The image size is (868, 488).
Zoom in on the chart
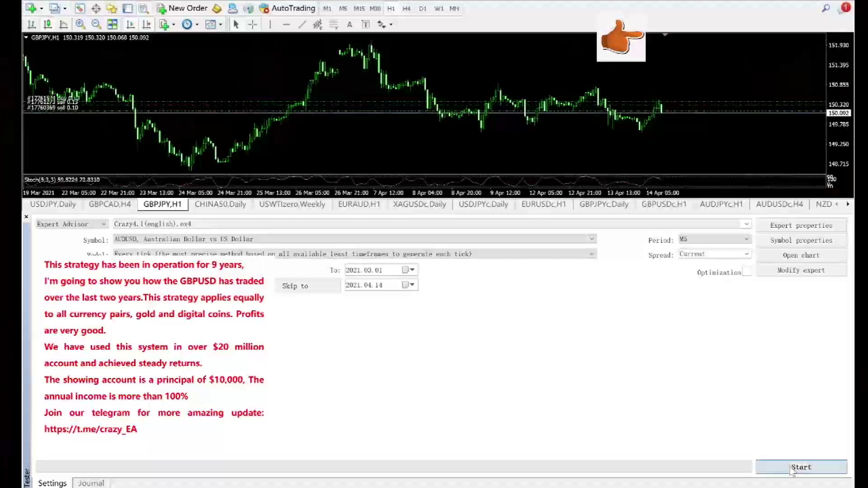(80, 24)
